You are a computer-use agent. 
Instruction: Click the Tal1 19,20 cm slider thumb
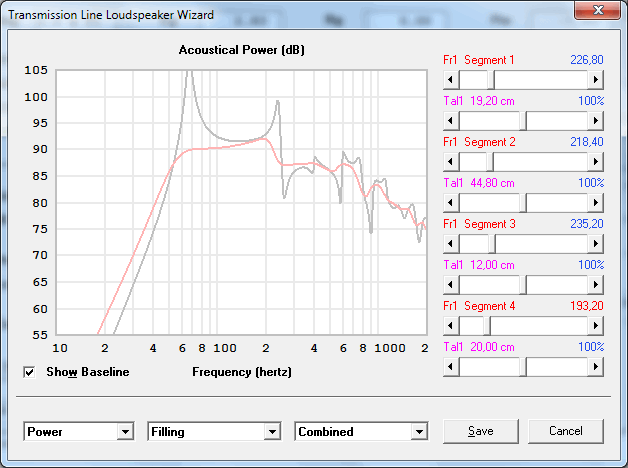523,121
